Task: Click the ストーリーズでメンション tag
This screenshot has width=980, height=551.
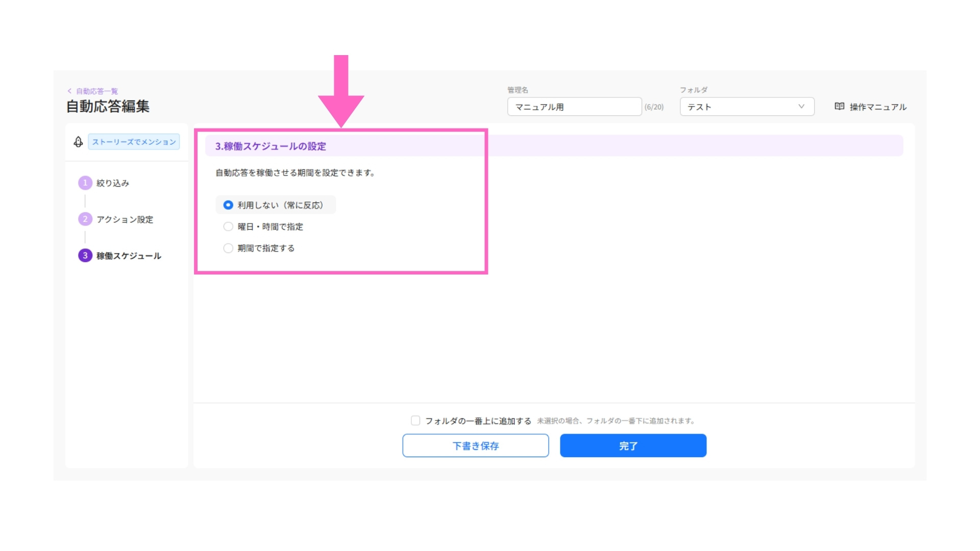Action: [134, 142]
